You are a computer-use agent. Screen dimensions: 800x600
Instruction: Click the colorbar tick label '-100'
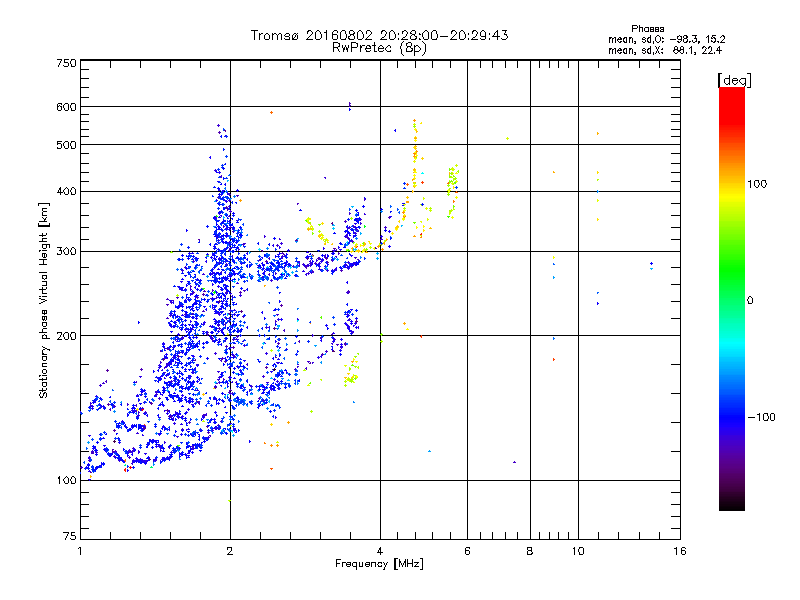tap(761, 417)
